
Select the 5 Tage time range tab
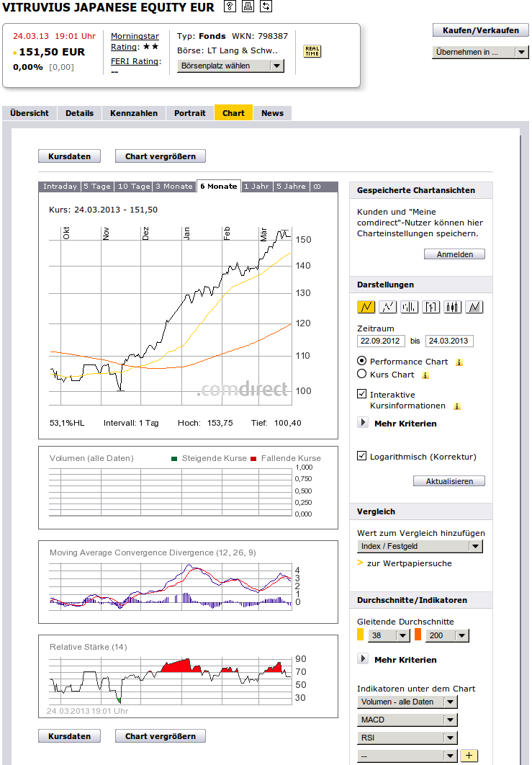click(x=97, y=187)
